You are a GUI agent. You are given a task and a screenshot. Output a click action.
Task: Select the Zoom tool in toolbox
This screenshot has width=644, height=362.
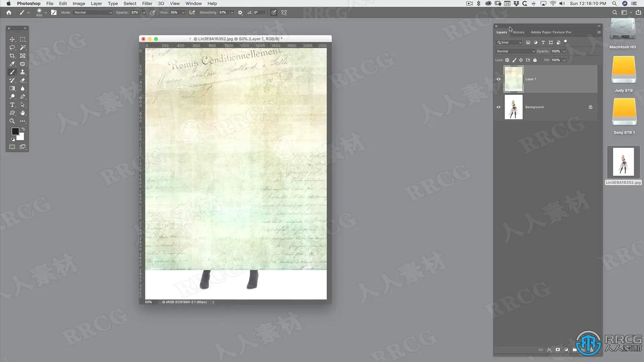tap(12, 121)
